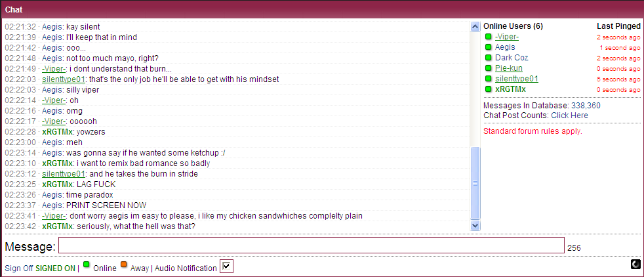The width and height of the screenshot is (644, 277).
Task: Click the green status dot beside Aegis
Action: point(489,47)
